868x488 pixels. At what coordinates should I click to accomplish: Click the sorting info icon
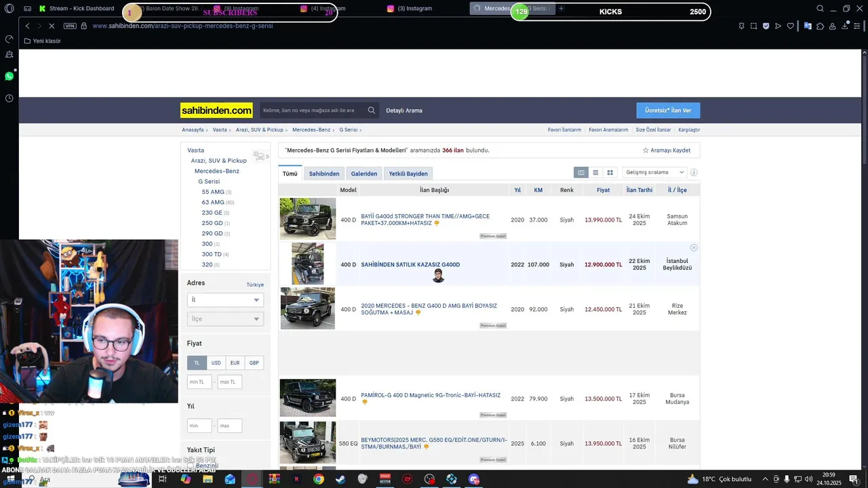[x=694, y=173]
